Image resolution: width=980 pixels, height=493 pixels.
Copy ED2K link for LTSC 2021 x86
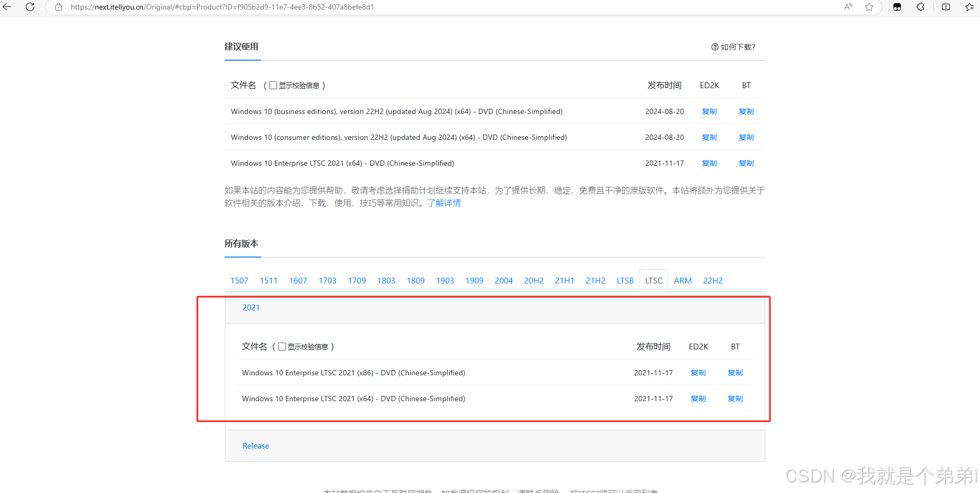point(698,373)
